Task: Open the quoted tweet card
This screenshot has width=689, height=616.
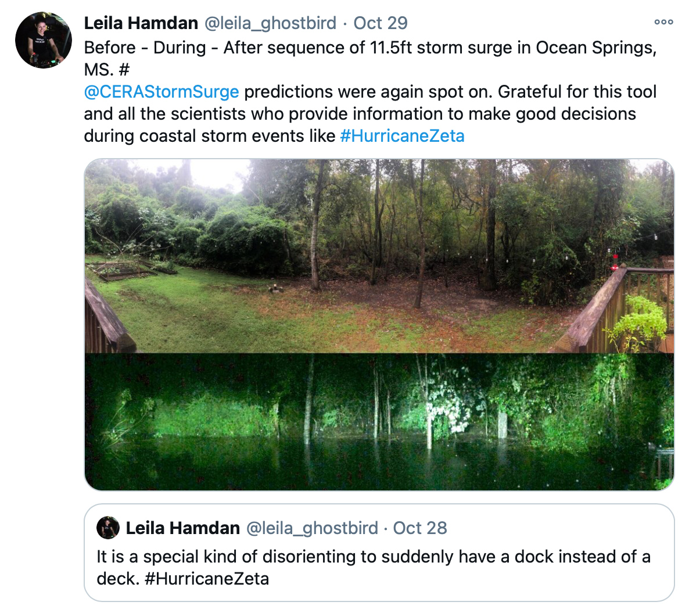Action: (x=383, y=558)
